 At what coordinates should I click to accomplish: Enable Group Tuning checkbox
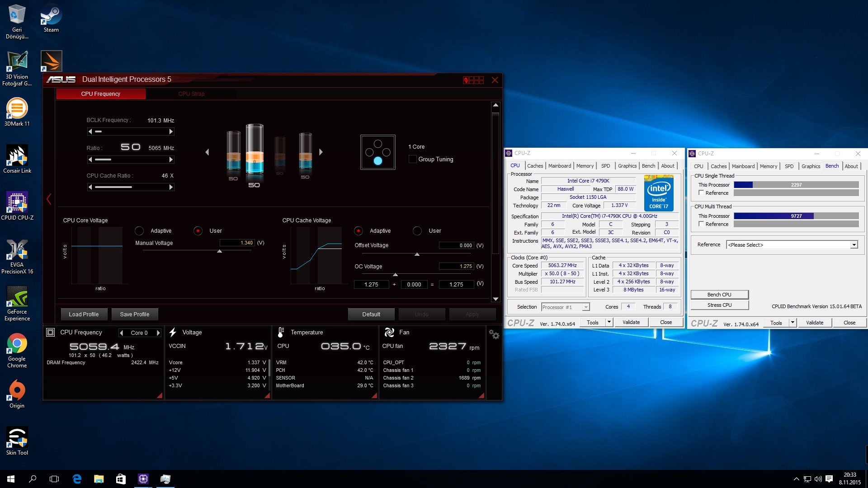412,159
